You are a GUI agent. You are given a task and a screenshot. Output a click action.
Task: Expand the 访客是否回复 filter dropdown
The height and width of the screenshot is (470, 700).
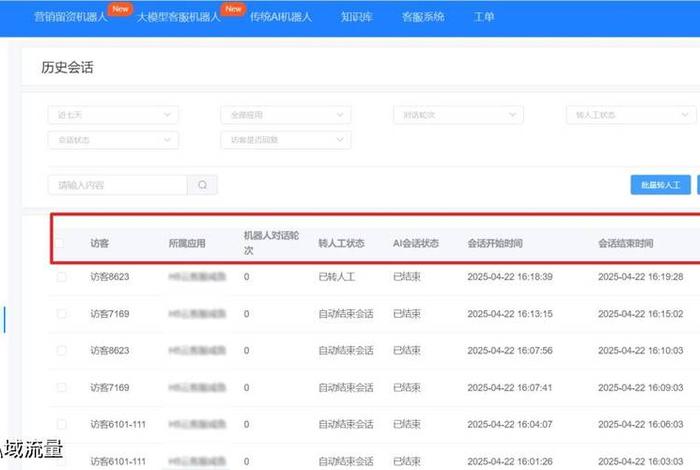coord(286,140)
